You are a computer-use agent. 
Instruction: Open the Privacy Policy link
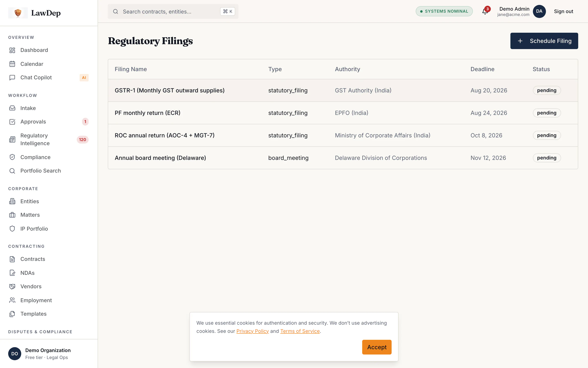point(252,331)
